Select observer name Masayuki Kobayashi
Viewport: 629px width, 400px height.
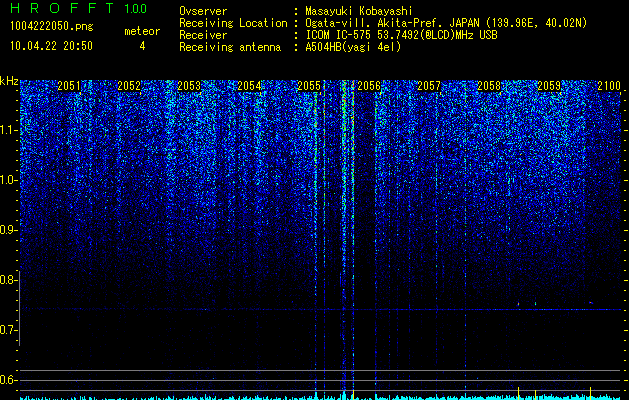click(359, 12)
